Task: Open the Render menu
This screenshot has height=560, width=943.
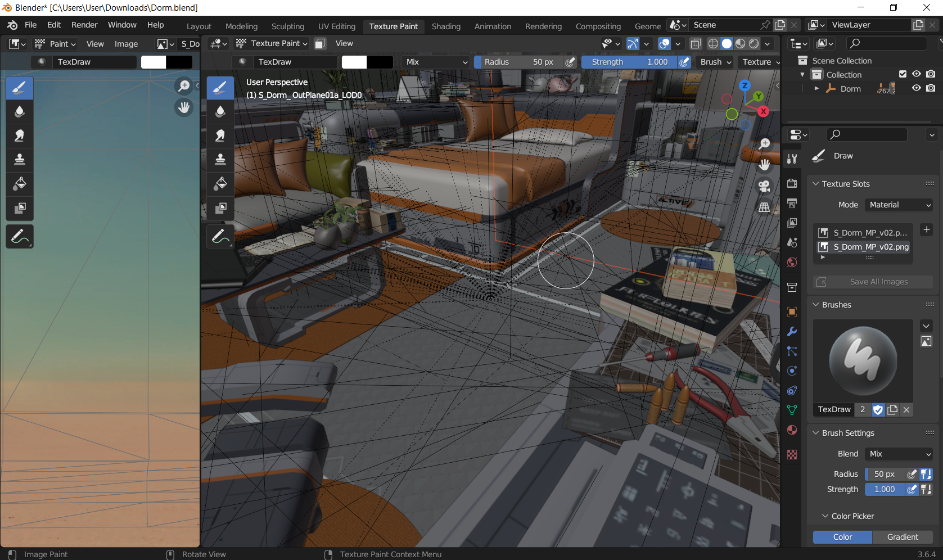Action: point(84,24)
